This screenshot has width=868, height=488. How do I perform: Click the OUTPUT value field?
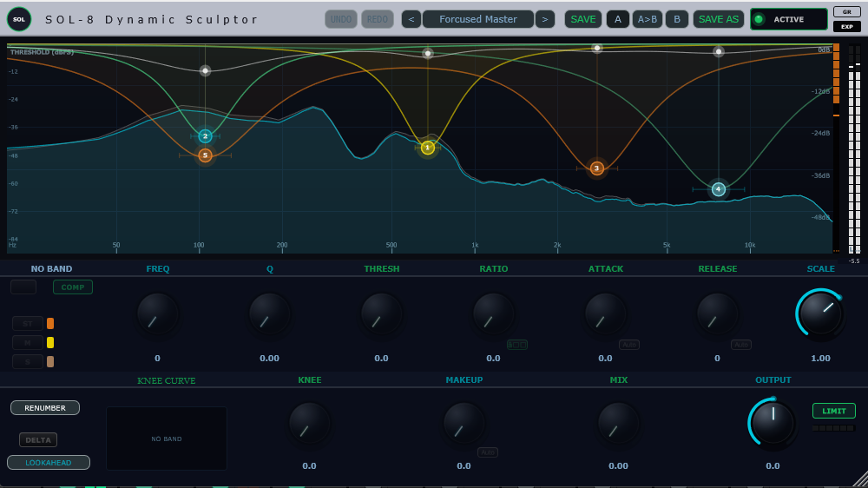coord(773,465)
